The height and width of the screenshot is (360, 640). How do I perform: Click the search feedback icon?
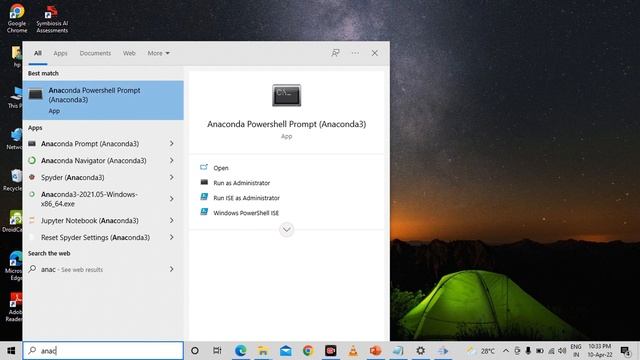point(336,53)
